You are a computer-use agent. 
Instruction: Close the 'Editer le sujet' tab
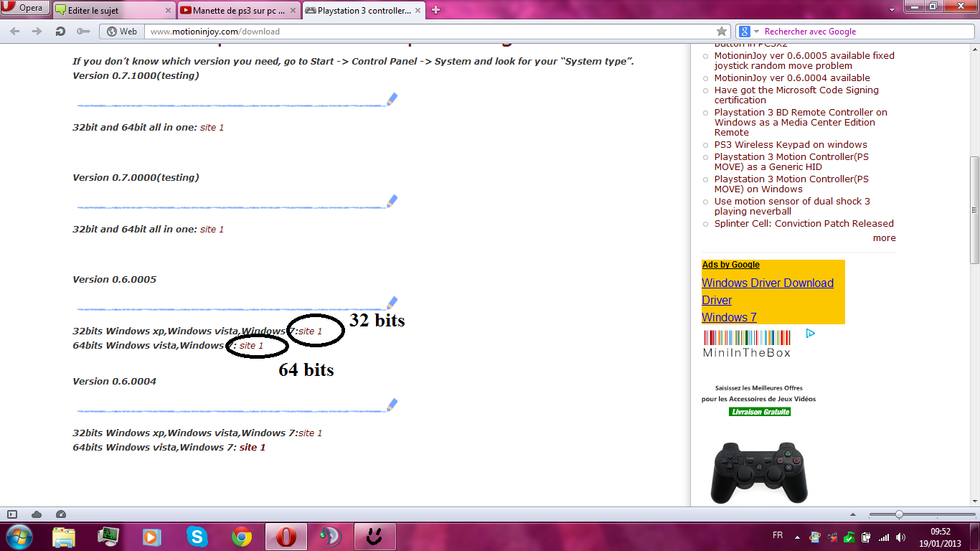(x=169, y=11)
